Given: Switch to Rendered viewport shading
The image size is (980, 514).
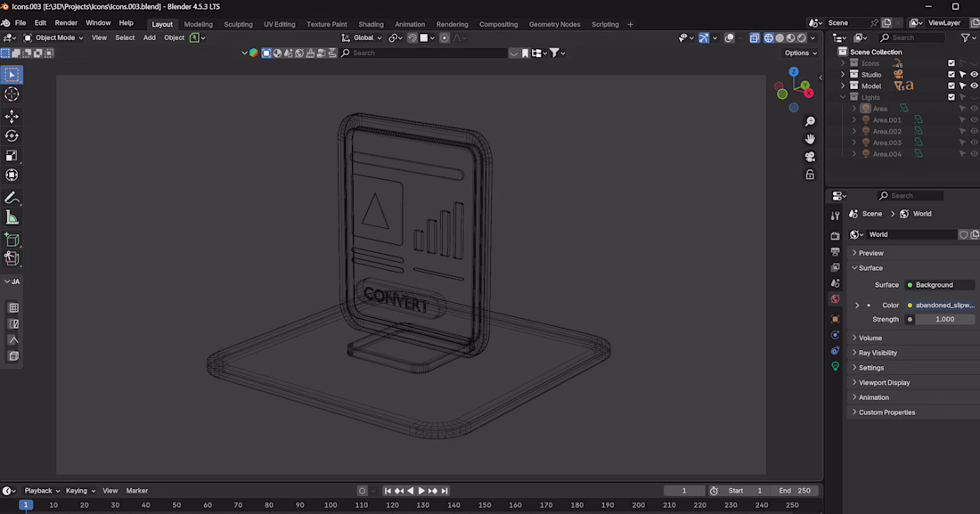Looking at the screenshot, I should pos(802,38).
